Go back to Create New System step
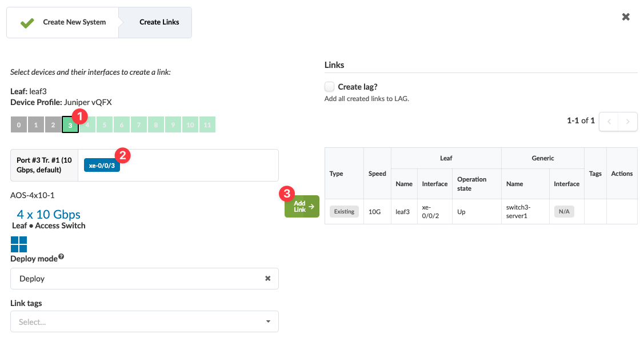Viewport: 644px width, 338px height. point(63,22)
